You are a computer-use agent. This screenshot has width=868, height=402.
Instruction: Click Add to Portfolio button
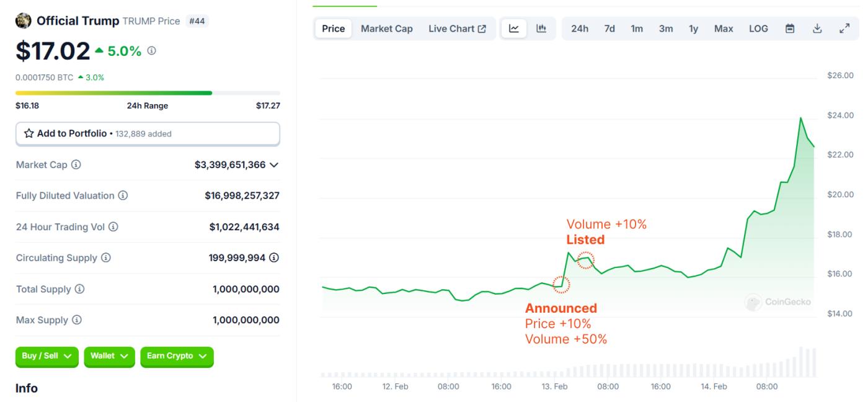(148, 133)
